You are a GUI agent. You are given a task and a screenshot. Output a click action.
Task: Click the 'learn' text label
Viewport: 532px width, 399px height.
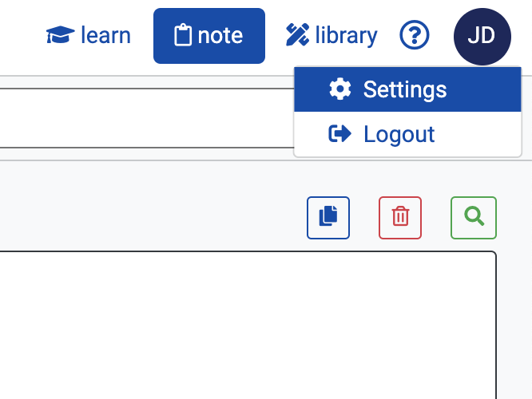click(x=105, y=35)
